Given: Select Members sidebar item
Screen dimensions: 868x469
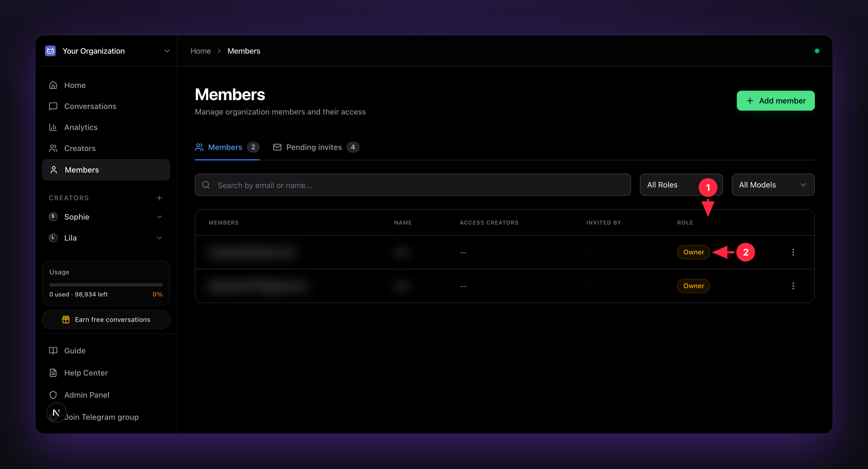Looking at the screenshot, I should (106, 170).
